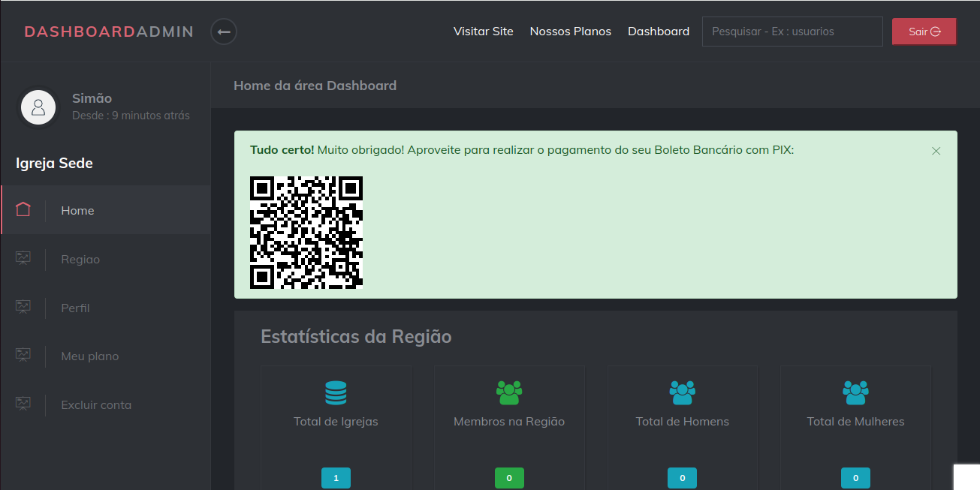This screenshot has width=980, height=490.
Task: Open the Visitar Site link
Action: pos(484,32)
